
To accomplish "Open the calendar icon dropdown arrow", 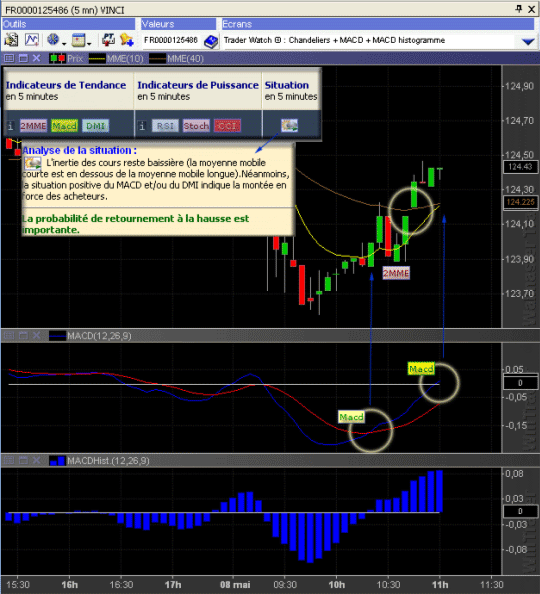I will (89, 44).
